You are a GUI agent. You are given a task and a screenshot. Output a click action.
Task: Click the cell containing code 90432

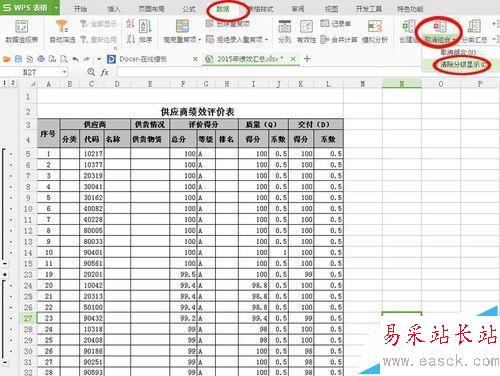[x=92, y=318]
